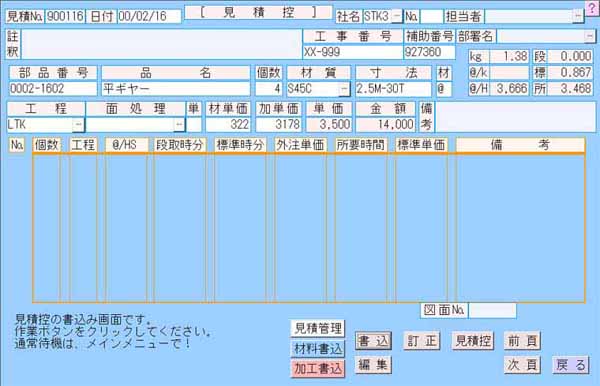Click the red 加工書込 button
The image size is (600, 386).
(x=318, y=368)
